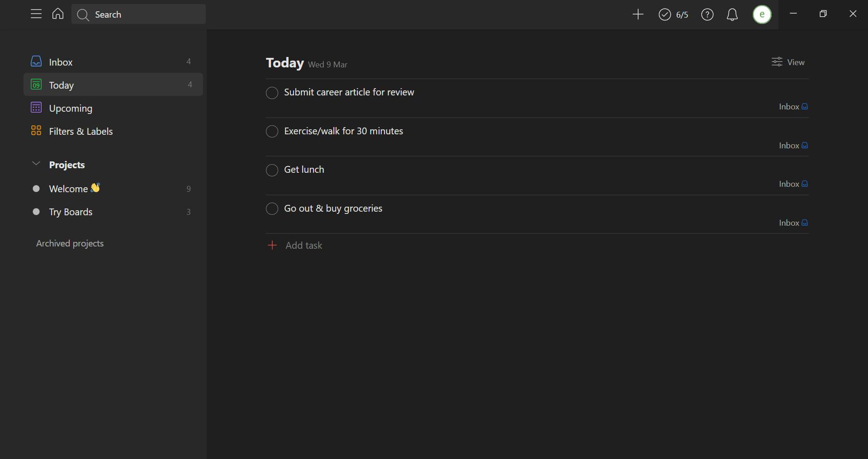Open Inbox in the sidebar
The width and height of the screenshot is (868, 459).
click(113, 62)
